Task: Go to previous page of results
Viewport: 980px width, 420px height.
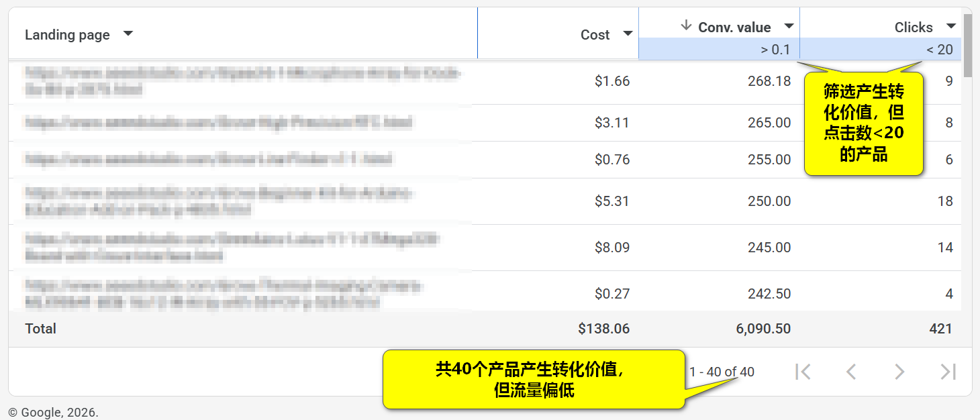Action: (x=851, y=372)
